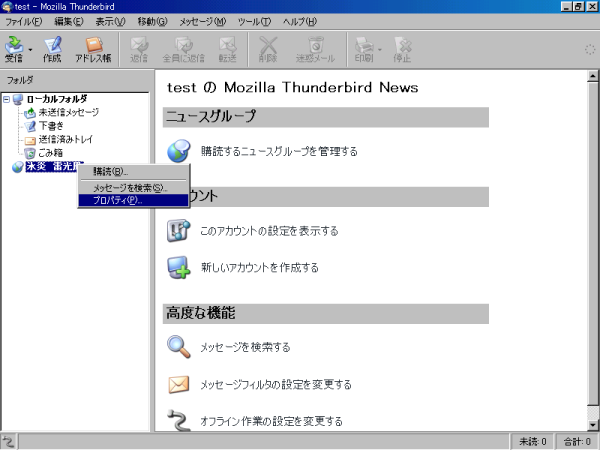Click このアカウントの設定を表示する link
Screen dimensions: 600x450
tap(269, 231)
